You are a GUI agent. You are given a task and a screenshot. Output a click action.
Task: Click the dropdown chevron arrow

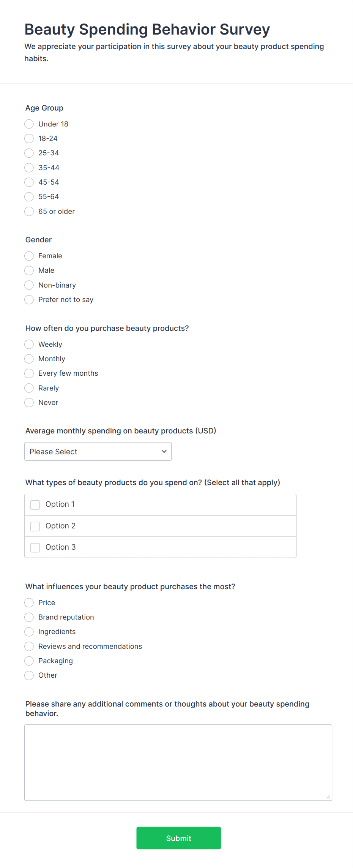pos(164,452)
